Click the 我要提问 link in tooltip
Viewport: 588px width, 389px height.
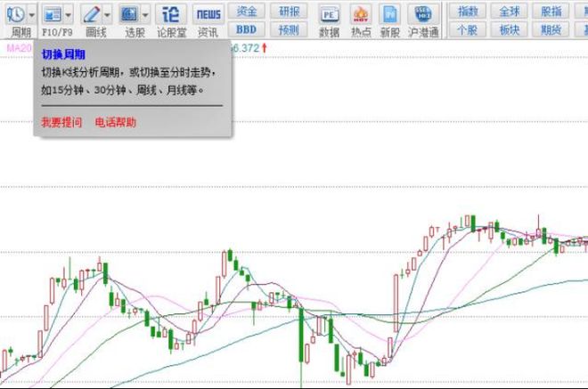[61, 122]
